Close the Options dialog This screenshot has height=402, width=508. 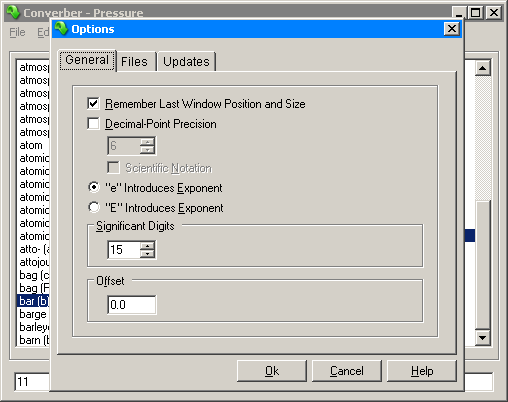pyautogui.click(x=452, y=29)
